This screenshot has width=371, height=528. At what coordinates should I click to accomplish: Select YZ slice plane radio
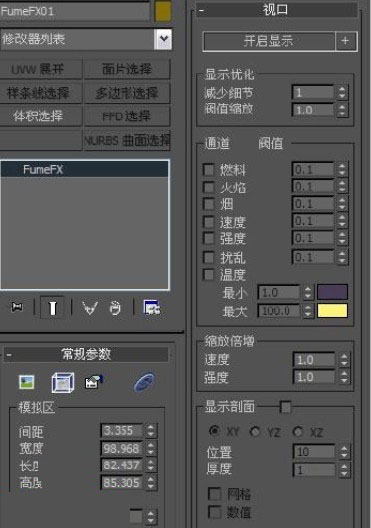click(x=256, y=431)
